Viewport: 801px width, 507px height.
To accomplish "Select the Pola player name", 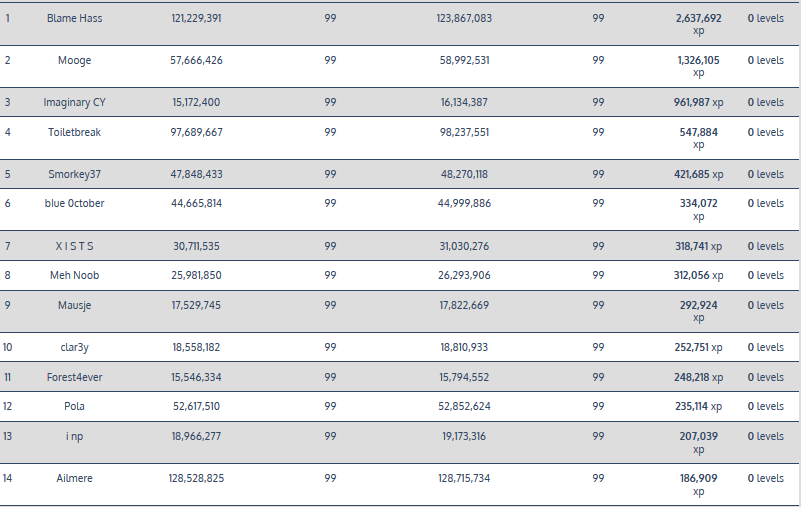I will (x=74, y=407).
